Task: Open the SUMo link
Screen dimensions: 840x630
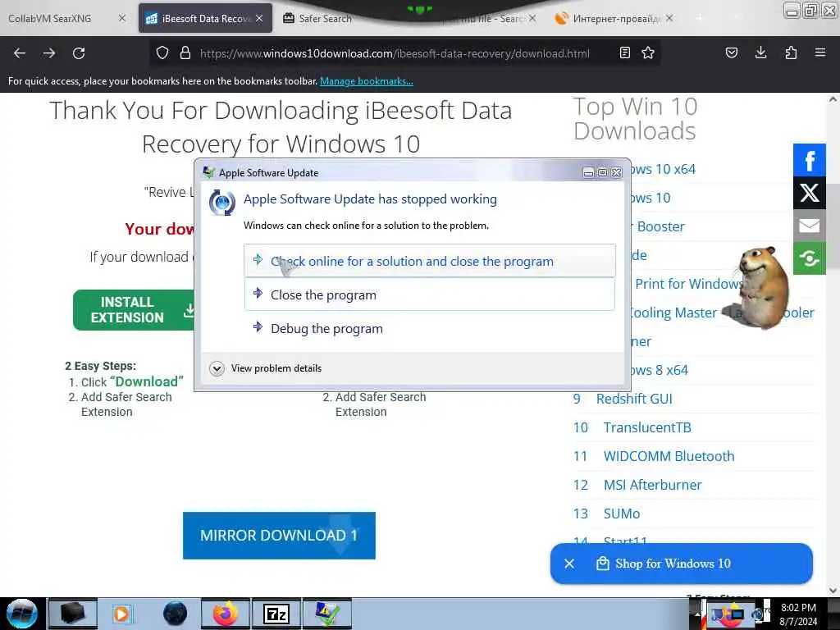Action: 622,514
